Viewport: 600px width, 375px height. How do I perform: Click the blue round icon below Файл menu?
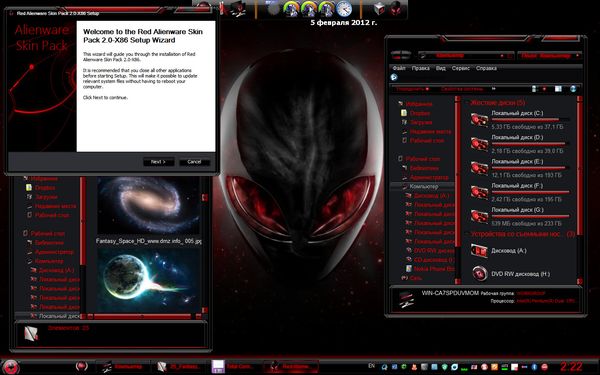click(394, 77)
